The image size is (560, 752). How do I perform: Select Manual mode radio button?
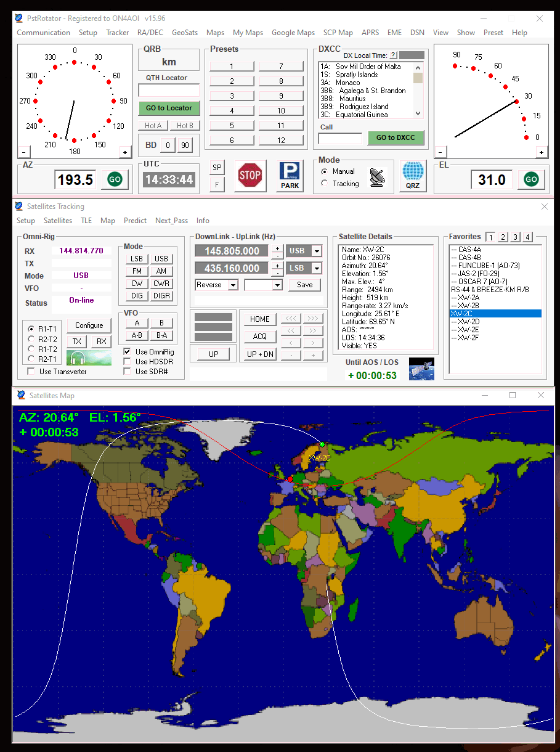click(324, 171)
